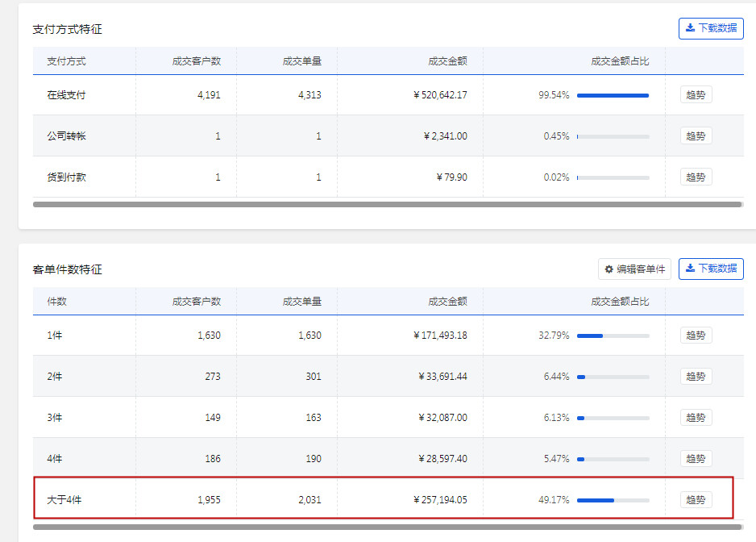Show trend for 1件 row
756x542 pixels.
(x=696, y=336)
